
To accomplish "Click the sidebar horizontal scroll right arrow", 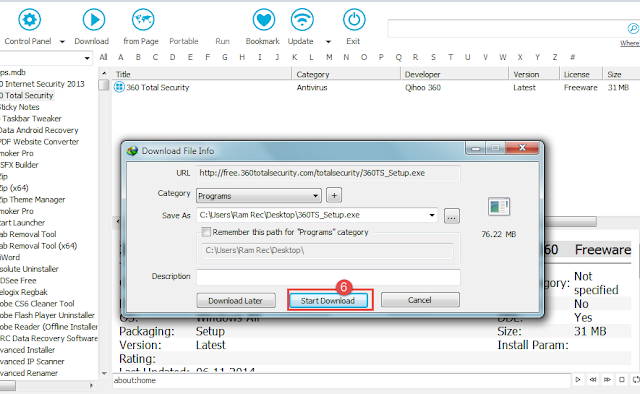I will (x=91, y=385).
